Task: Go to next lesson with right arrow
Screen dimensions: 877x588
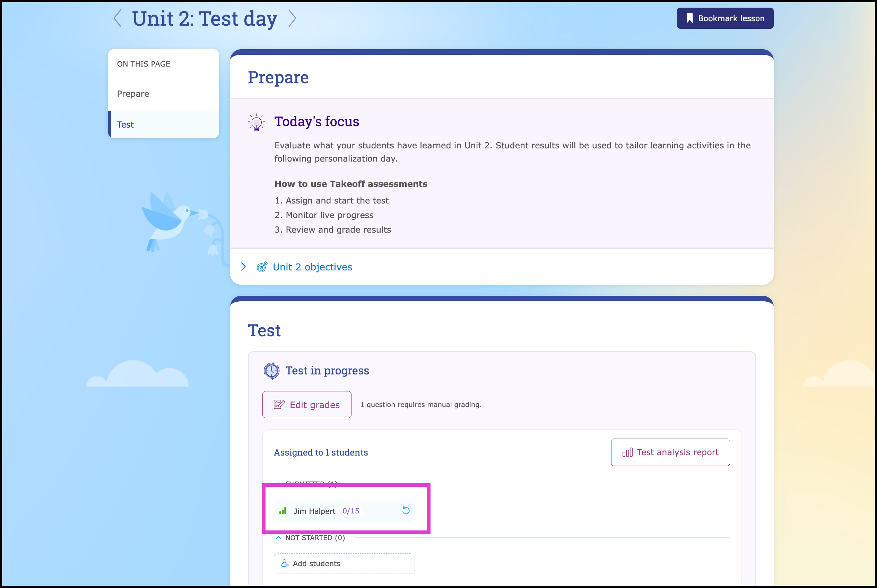Action: tap(292, 18)
